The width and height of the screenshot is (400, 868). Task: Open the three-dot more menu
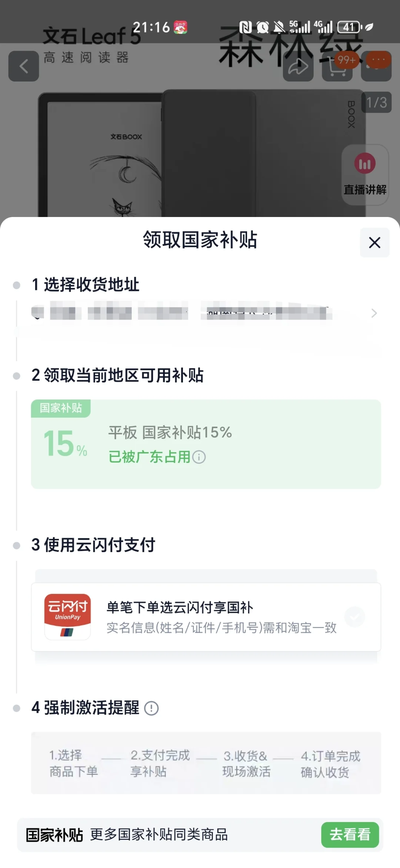377,66
